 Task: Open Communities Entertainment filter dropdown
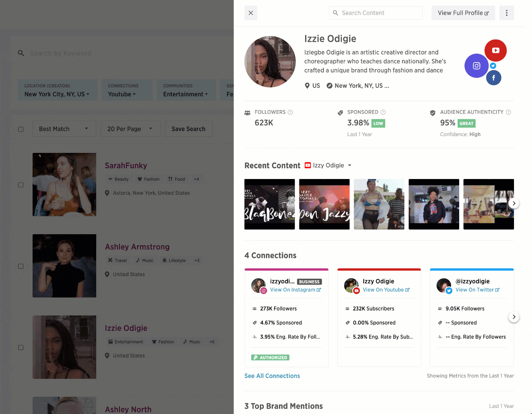click(x=186, y=90)
